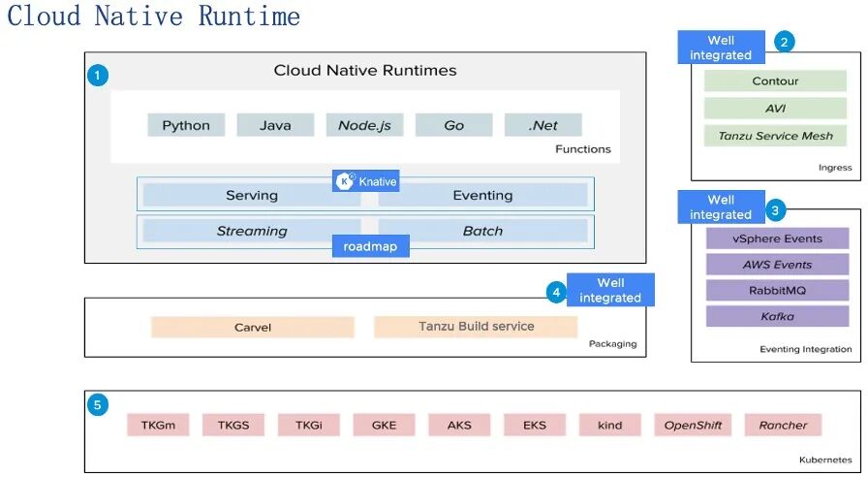The width and height of the screenshot is (868, 477).
Task: Click Well integrated tag above Ingress
Action: [721, 48]
